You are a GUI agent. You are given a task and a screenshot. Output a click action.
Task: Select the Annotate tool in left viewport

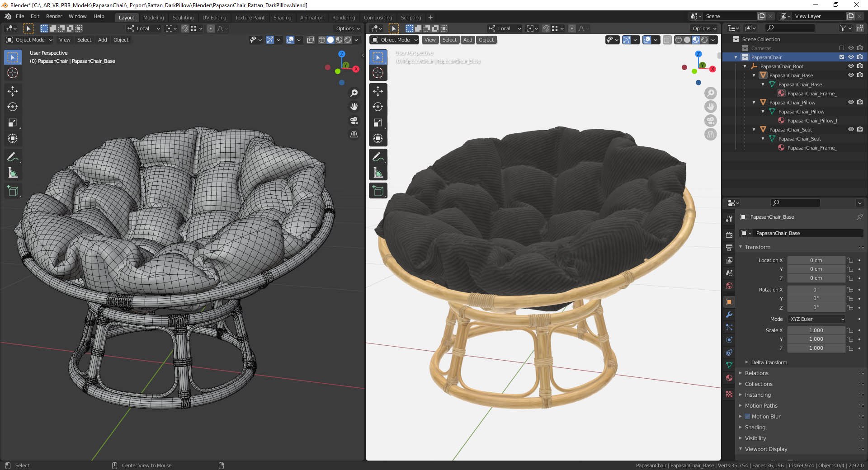coord(13,157)
